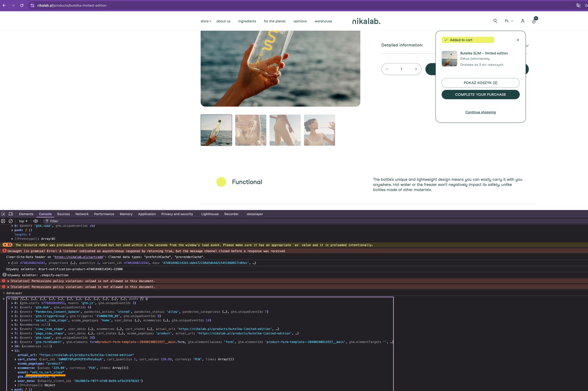The image size is (588, 391).
Task: Open the account user icon
Action: coord(522,21)
